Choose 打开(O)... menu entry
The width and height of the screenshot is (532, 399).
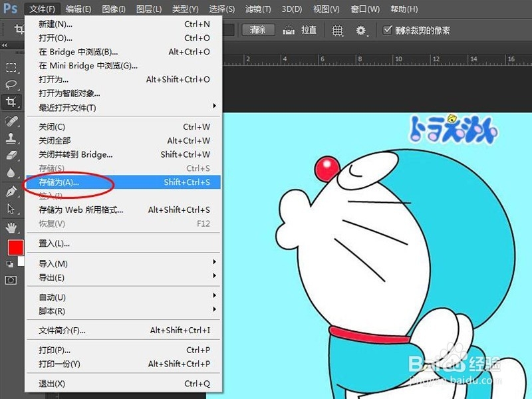pos(124,38)
